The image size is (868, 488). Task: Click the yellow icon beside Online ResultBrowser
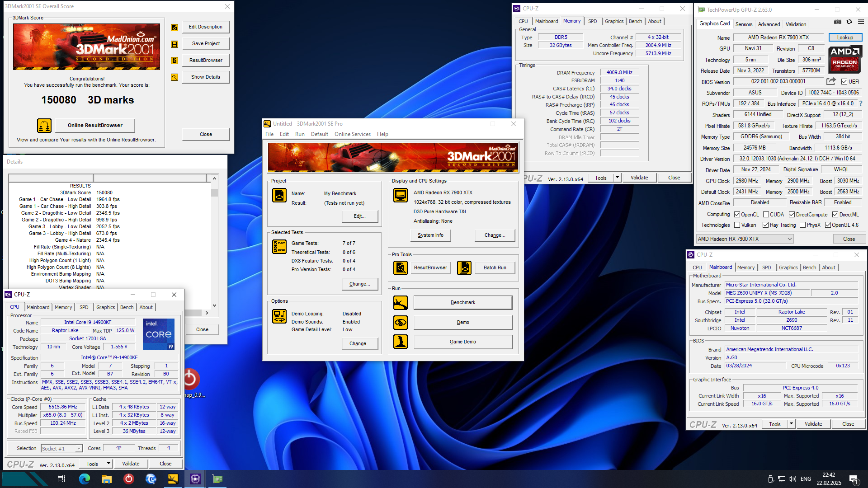[44, 125]
